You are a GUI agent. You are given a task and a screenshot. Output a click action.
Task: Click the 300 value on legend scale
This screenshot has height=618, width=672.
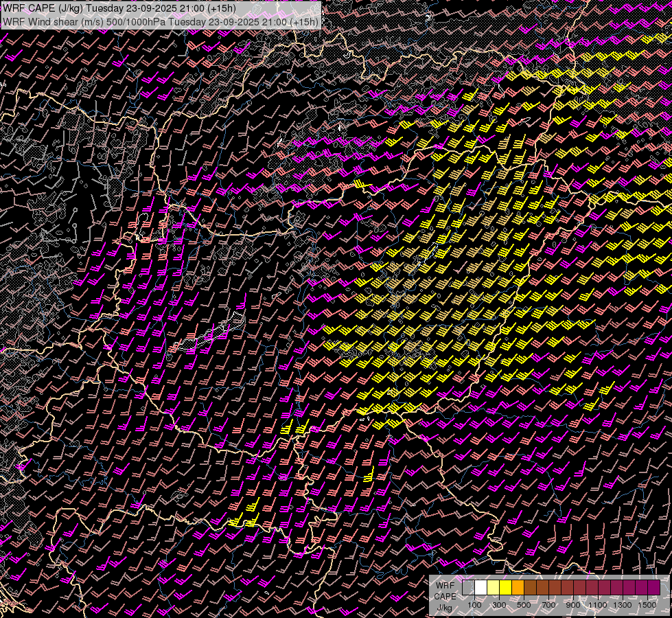point(499,605)
